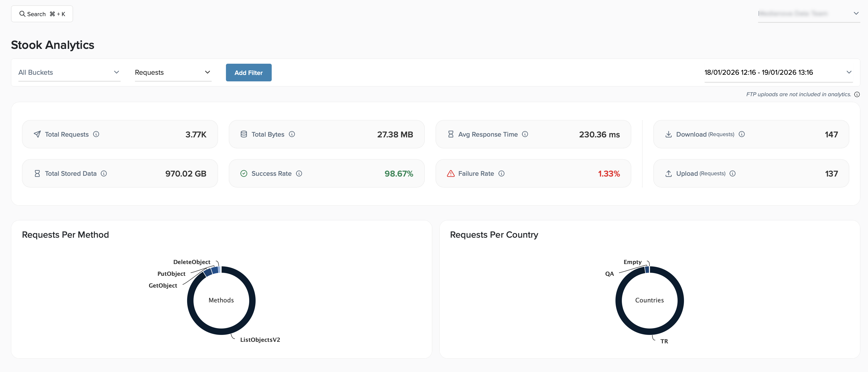Select the GetObject label in Methods chart
Screen dimensions: 868x372
[163, 285]
